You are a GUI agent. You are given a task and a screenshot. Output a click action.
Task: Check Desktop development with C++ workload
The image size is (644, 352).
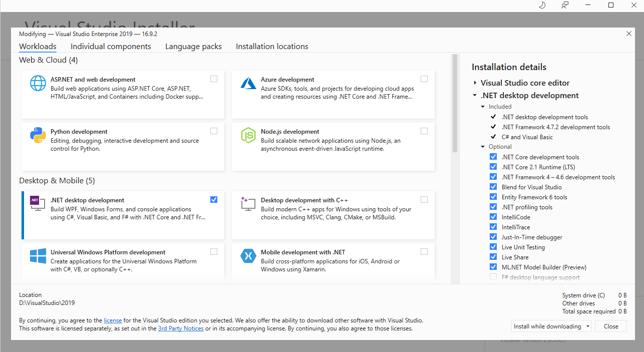point(424,199)
